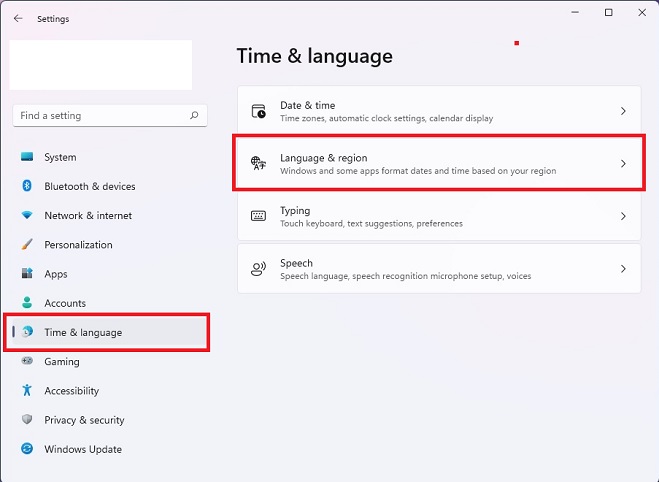Viewport: 659px width, 482px height.
Task: Select Personalization in the sidebar
Action: [x=79, y=245]
